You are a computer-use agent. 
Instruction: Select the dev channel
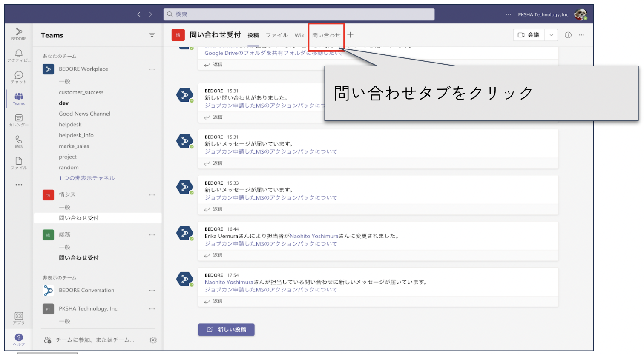63,103
